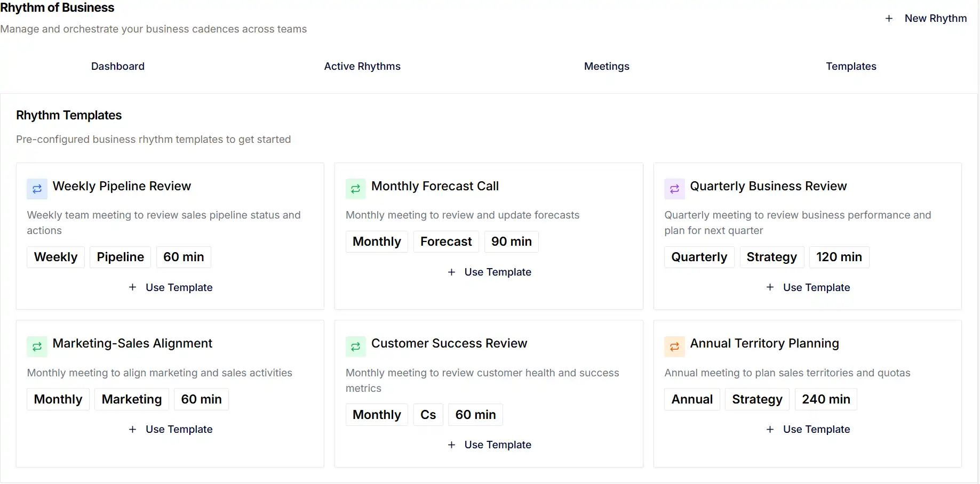Image resolution: width=980 pixels, height=484 pixels.
Task: Click the Weekly Pipeline Review recurrence icon
Action: [x=37, y=189]
